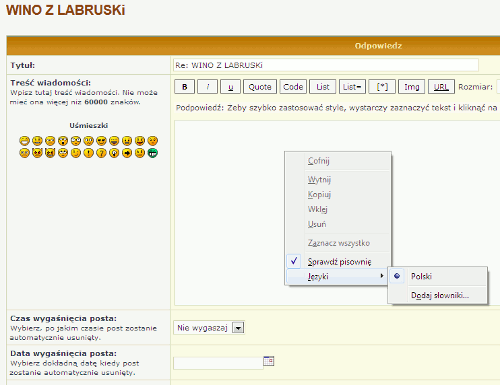Apply underline with the u button
Viewport: 500px width, 385px height.
pyautogui.click(x=230, y=87)
